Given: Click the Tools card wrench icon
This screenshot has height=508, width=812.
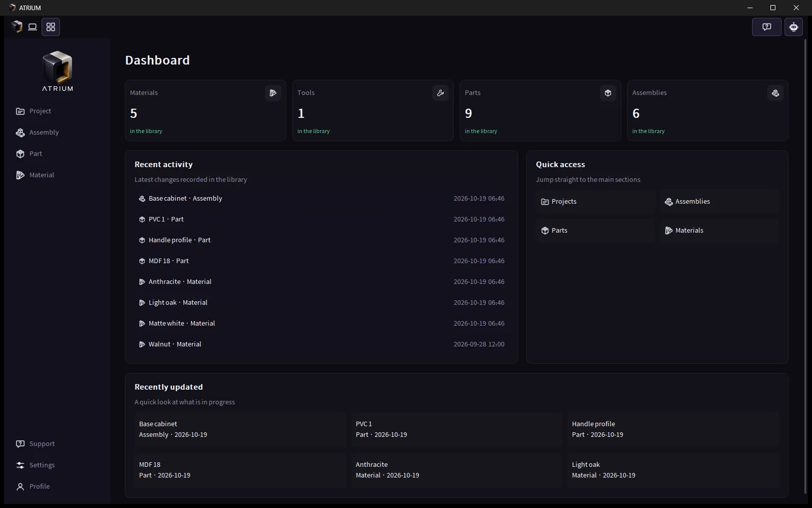Looking at the screenshot, I should point(441,93).
